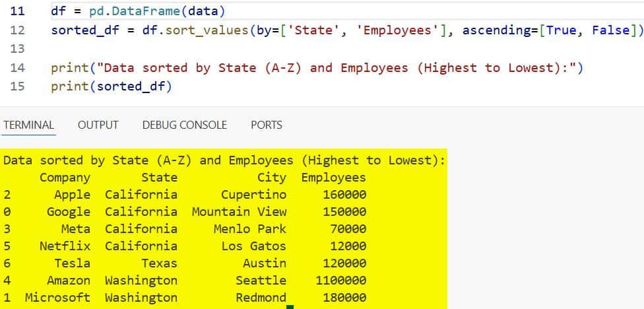Click 'Cupertino' in the City column
Screen dimensions: 644x309
254,194
